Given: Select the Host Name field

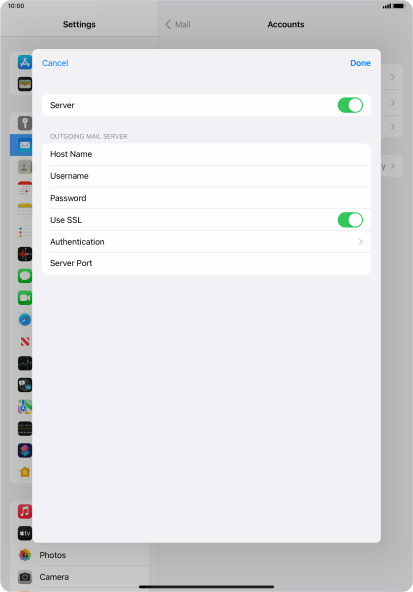Looking at the screenshot, I should [x=206, y=154].
